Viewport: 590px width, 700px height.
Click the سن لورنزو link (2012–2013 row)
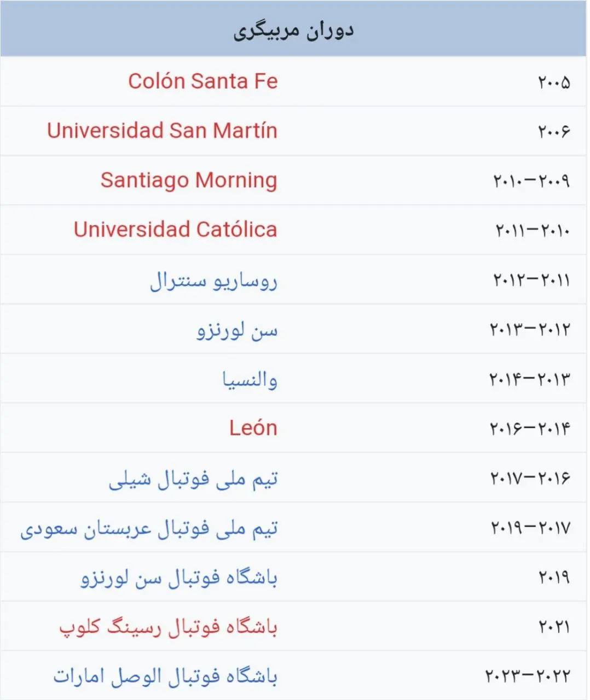237,330
